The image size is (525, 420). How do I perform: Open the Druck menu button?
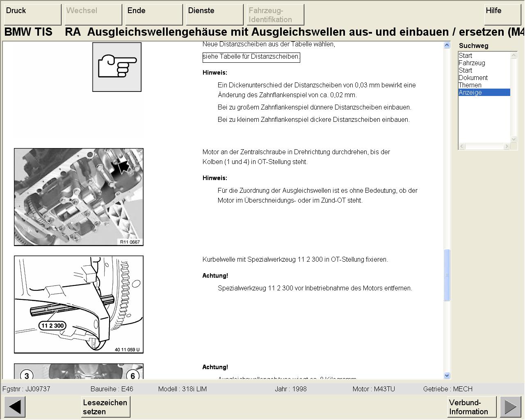(32, 15)
